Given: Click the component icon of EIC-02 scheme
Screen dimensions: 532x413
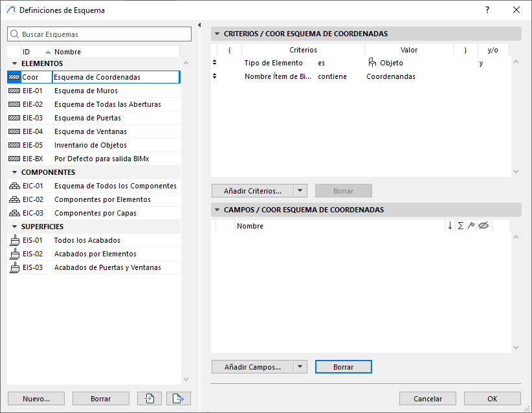Looking at the screenshot, I should pyautogui.click(x=14, y=199).
